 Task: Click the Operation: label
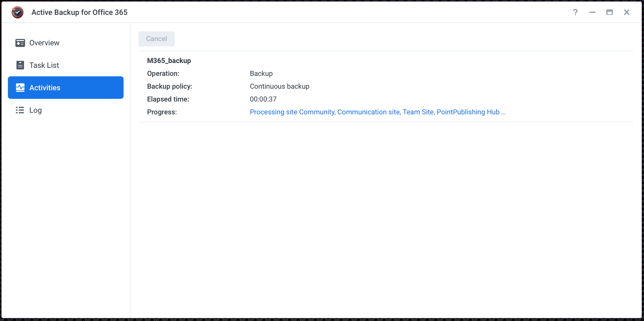(163, 73)
